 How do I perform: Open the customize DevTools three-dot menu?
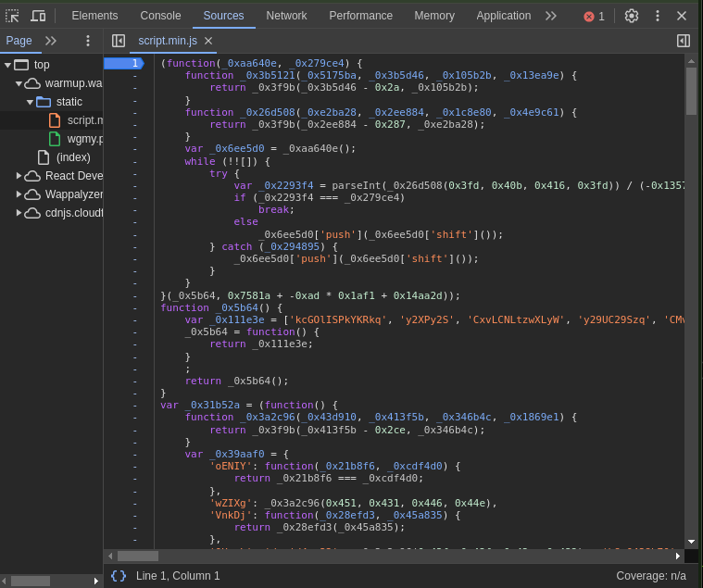pyautogui.click(x=658, y=16)
